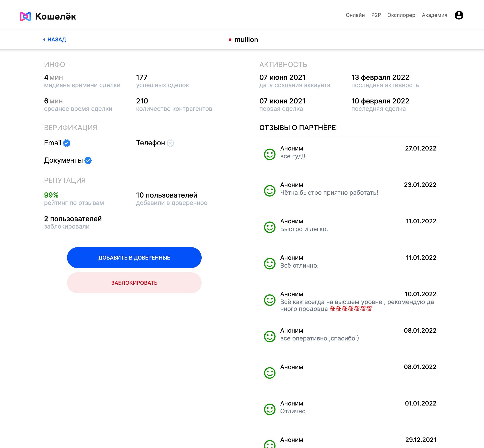Screen dimensions: 484x448
Task: Click the Телефон unverified badge icon
Action: tap(170, 143)
